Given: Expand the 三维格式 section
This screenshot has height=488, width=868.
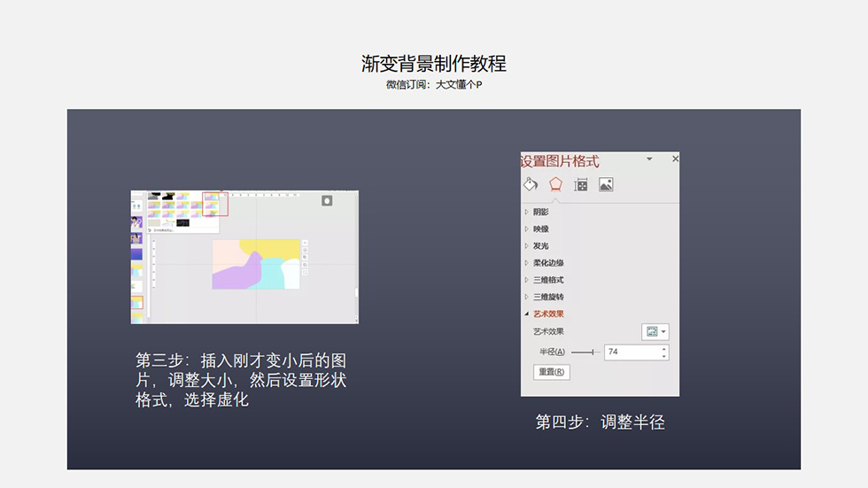Looking at the screenshot, I should pyautogui.click(x=547, y=280).
